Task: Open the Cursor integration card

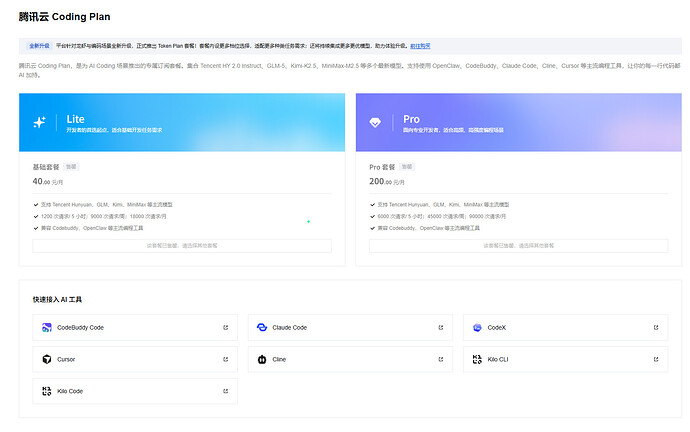Action: (x=135, y=359)
